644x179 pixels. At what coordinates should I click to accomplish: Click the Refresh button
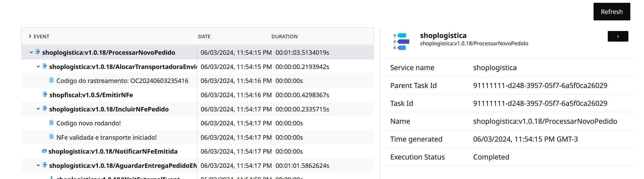[611, 12]
